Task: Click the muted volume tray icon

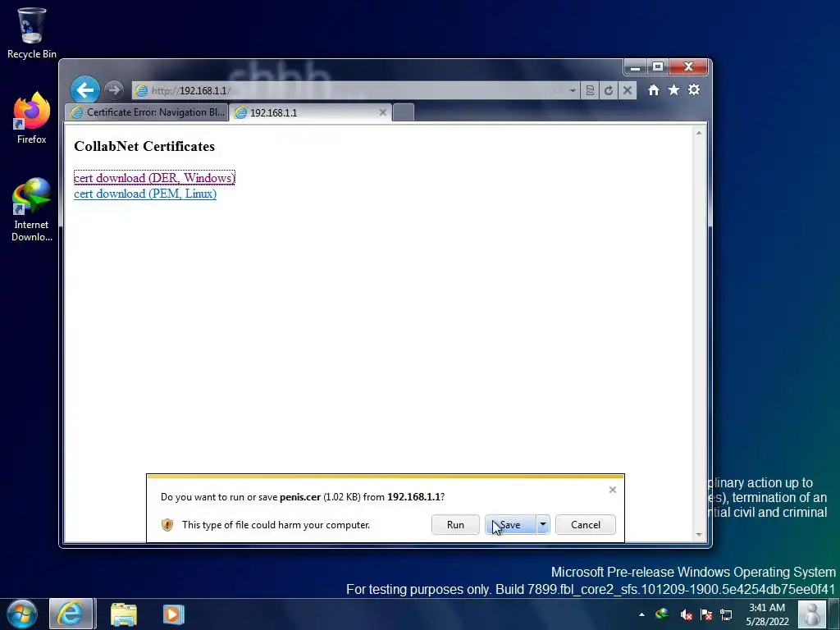Action: pyautogui.click(x=686, y=614)
